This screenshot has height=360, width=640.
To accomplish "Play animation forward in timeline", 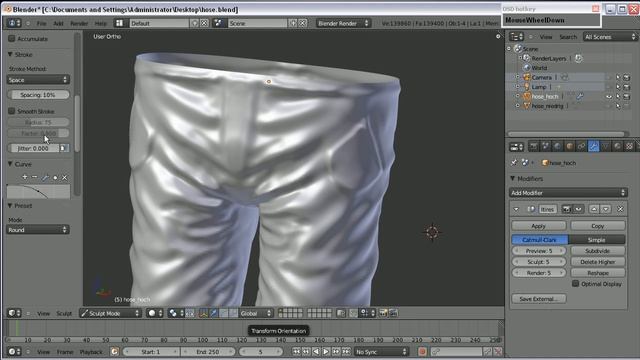I will tap(326, 351).
